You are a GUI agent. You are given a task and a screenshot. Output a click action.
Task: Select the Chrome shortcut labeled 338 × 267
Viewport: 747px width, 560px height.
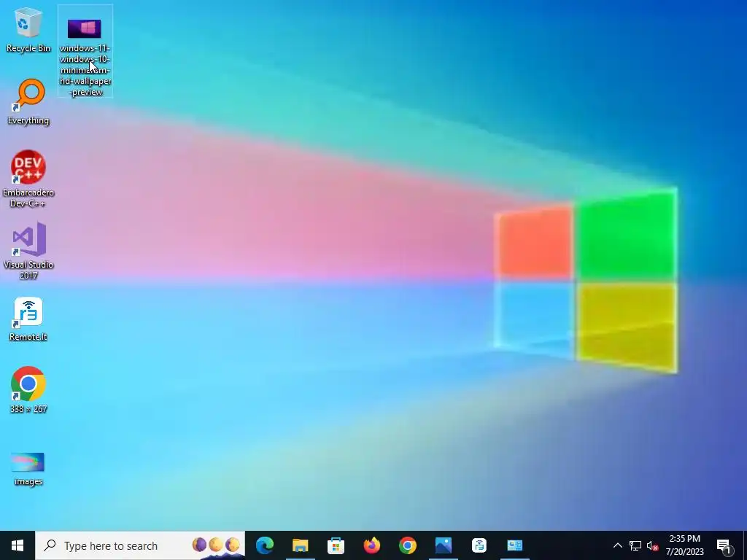(28, 389)
